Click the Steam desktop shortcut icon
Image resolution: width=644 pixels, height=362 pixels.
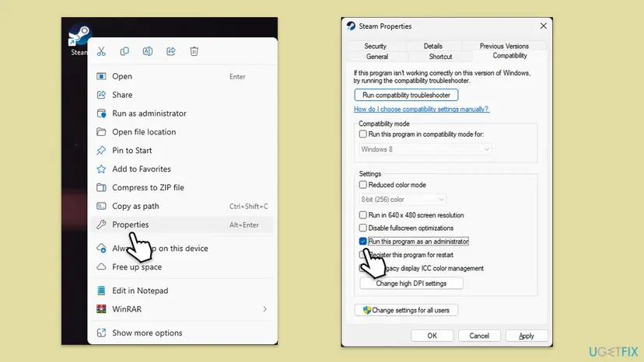[79, 36]
